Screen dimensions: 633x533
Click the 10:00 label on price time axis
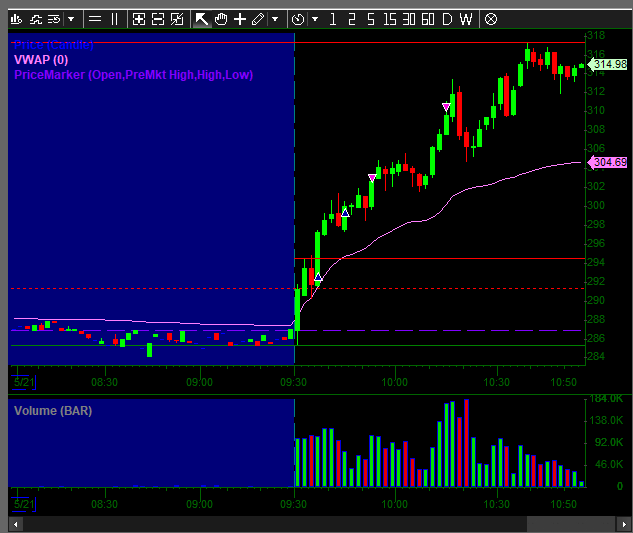coord(394,382)
